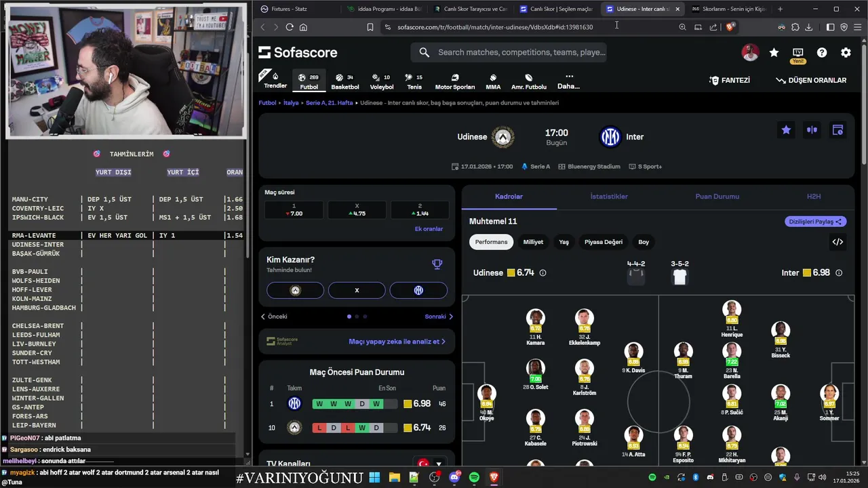Open Ek oranlar link
This screenshot has height=488, width=868.
pyautogui.click(x=429, y=229)
